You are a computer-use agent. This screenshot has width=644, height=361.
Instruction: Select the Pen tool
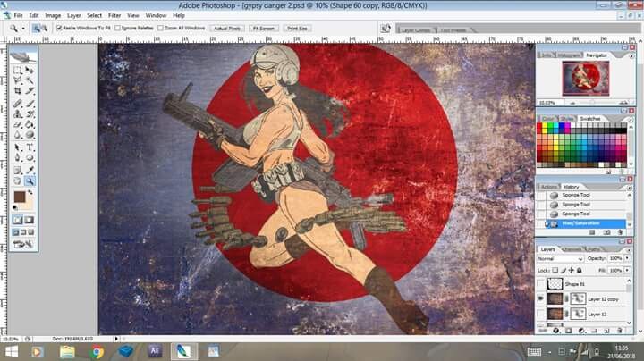(17, 157)
